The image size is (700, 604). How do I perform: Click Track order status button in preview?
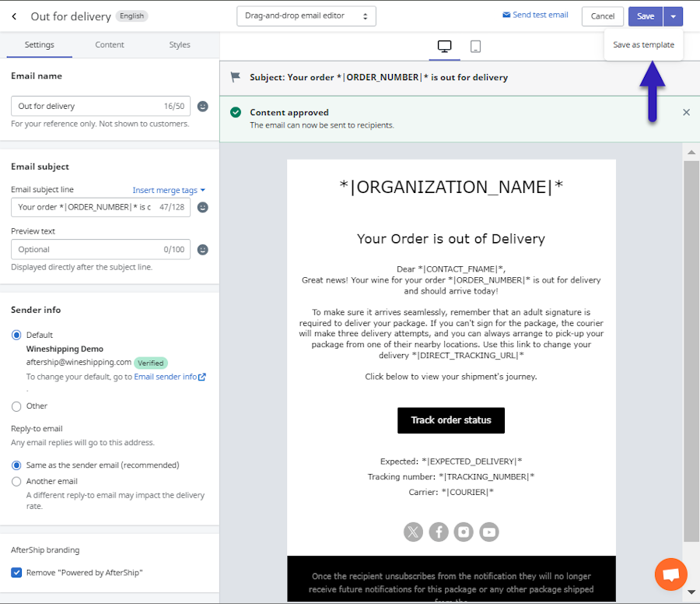451,420
